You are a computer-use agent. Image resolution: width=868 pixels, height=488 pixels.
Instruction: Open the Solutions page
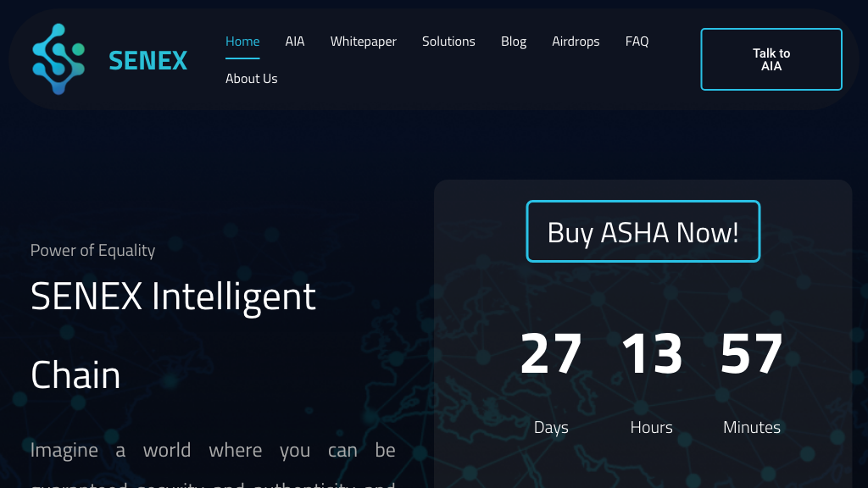point(448,41)
